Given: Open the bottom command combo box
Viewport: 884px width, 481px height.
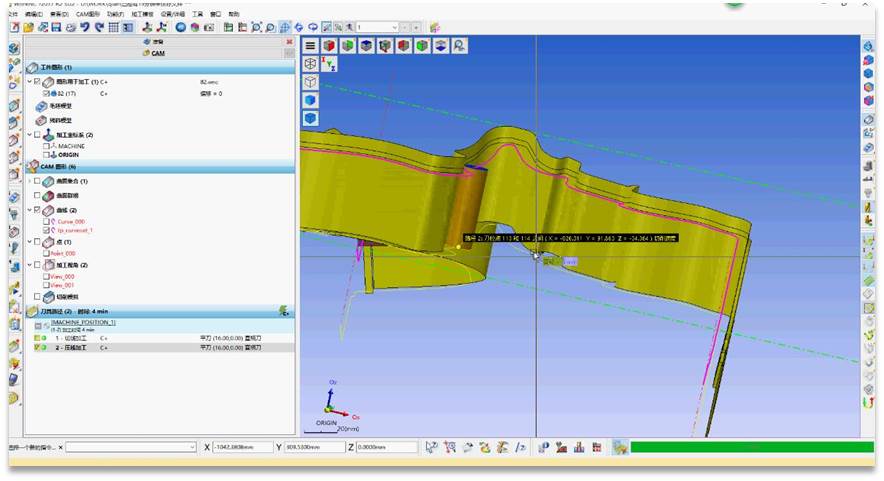Looking at the screenshot, I should click(131, 447).
